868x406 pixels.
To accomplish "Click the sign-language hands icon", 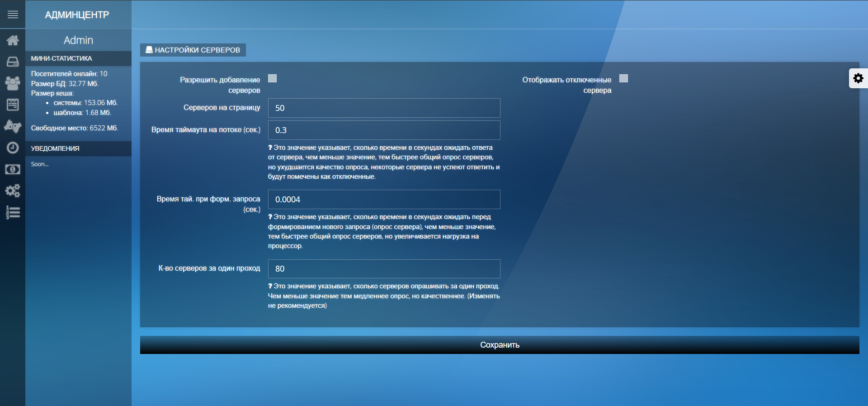I will coord(13,126).
